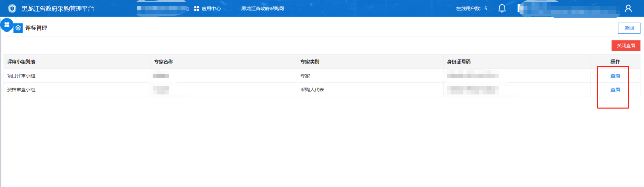Click the 专家 category cell
644x187 pixels.
point(305,76)
